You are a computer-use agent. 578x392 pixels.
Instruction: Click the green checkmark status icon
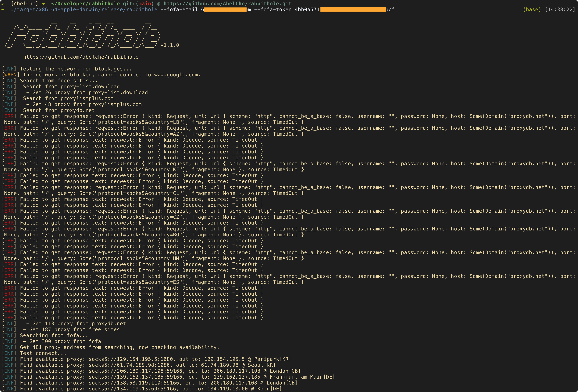3,3
